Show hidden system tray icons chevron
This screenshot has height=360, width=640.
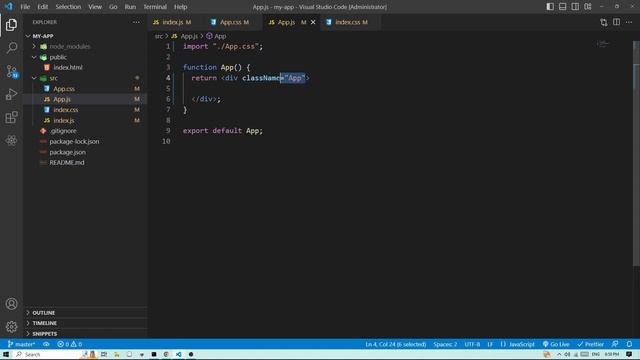[x=559, y=354]
